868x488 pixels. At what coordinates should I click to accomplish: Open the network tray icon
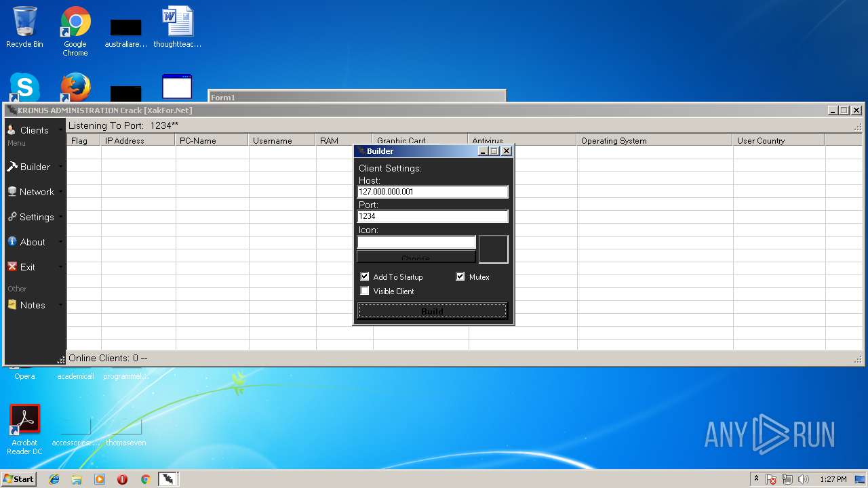point(787,479)
